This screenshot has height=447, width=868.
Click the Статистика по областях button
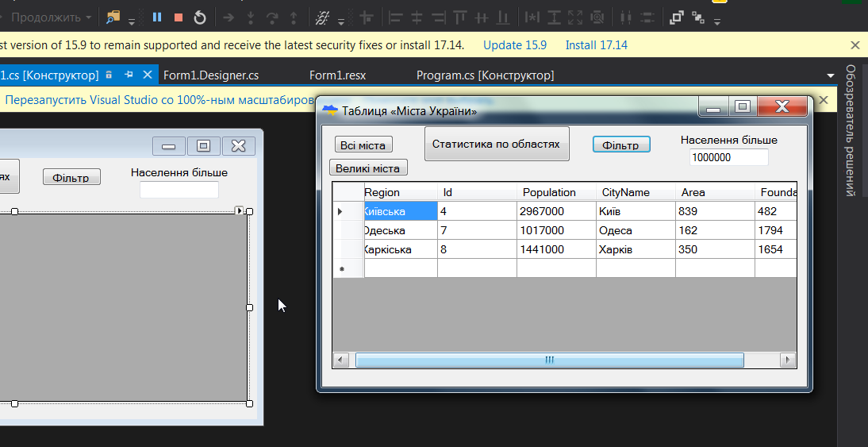(x=497, y=144)
